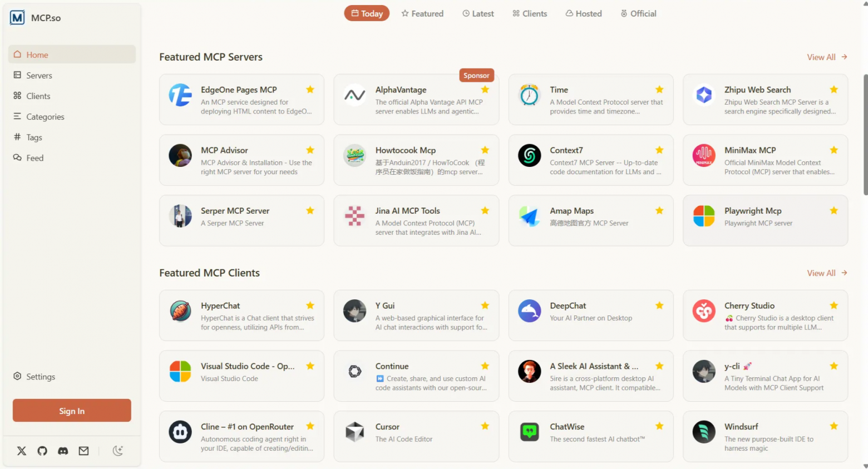868x469 pixels.
Task: Click the Serper MCP Server avatar
Action: coord(180,216)
